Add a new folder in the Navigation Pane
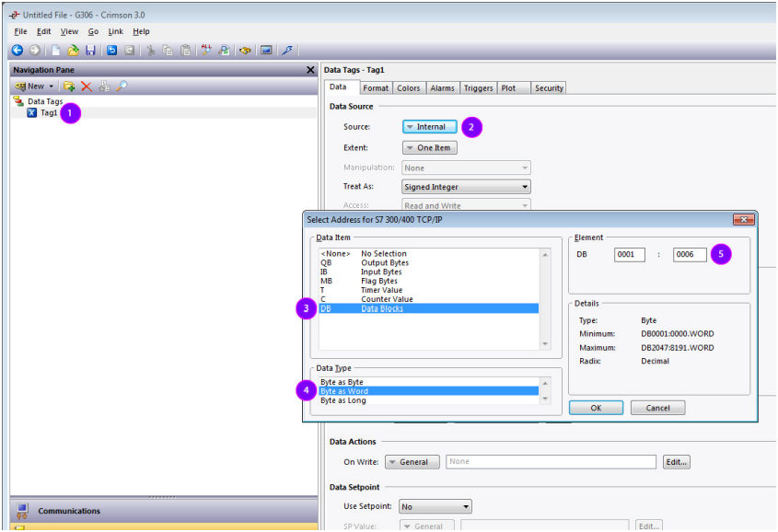This screenshot has width=778, height=532. pos(69,87)
